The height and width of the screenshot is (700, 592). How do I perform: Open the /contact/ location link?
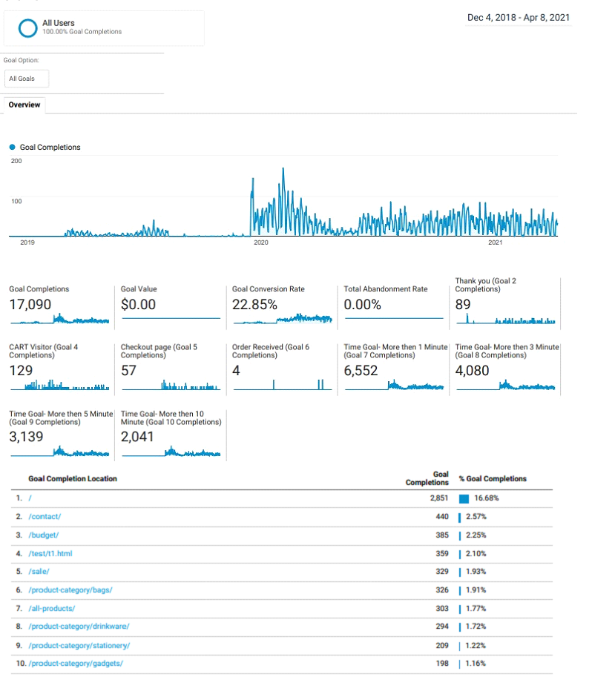tap(45, 517)
